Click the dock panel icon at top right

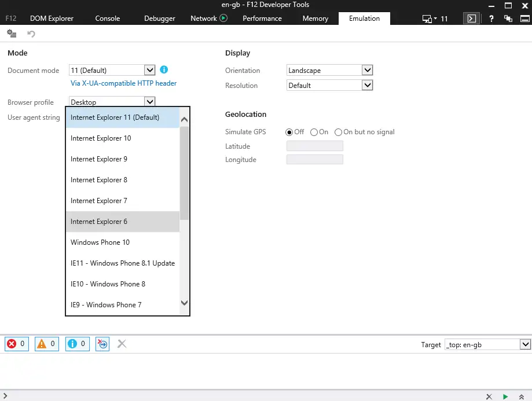point(525,19)
